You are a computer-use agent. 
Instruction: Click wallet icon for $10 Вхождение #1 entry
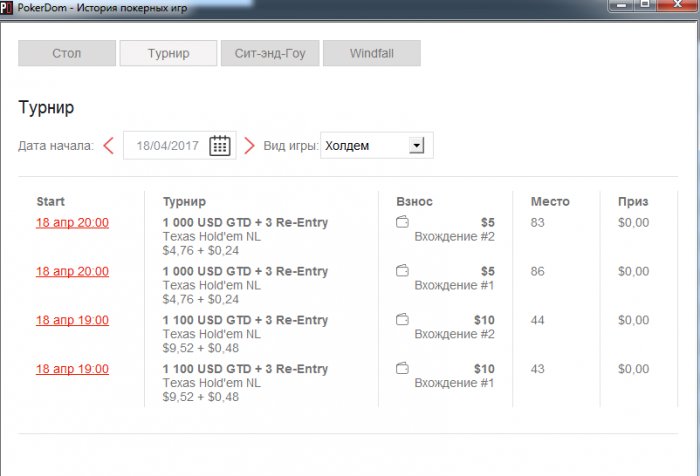pos(402,368)
